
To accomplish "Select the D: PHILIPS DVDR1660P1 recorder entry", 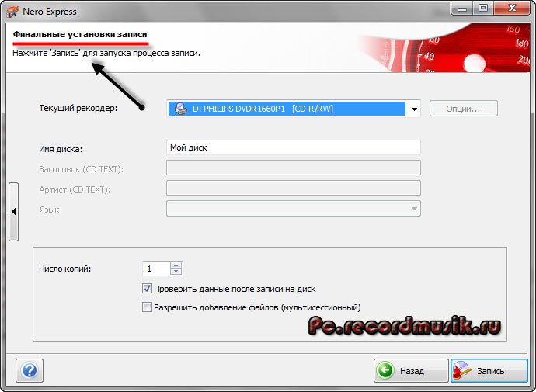I will [287, 109].
